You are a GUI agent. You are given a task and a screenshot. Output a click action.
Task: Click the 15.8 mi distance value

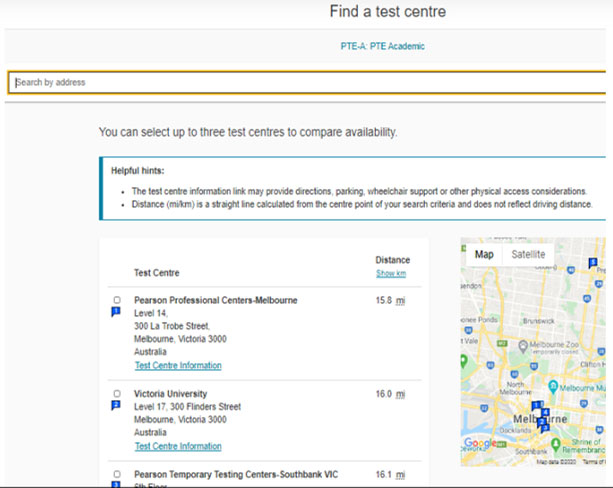390,300
